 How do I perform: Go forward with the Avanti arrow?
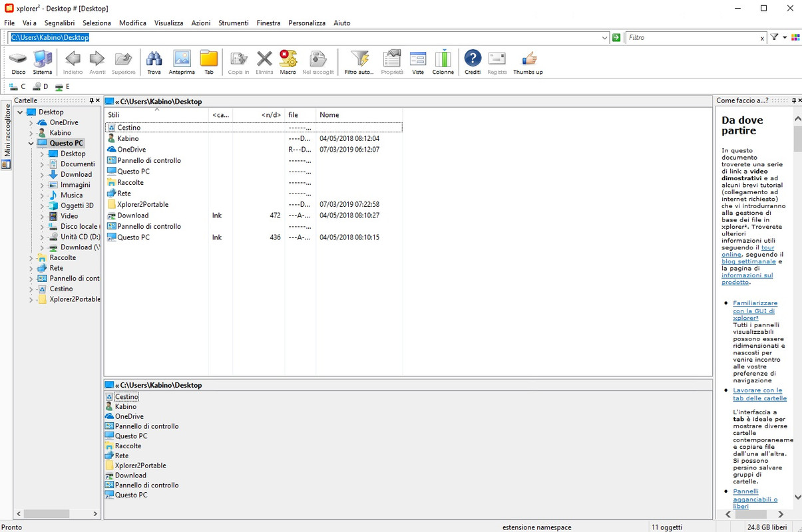(x=97, y=63)
